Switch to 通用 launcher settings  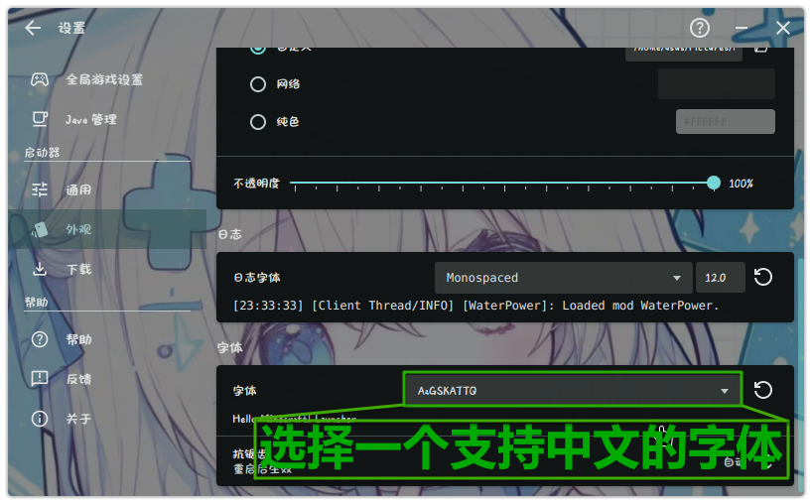coord(108,189)
